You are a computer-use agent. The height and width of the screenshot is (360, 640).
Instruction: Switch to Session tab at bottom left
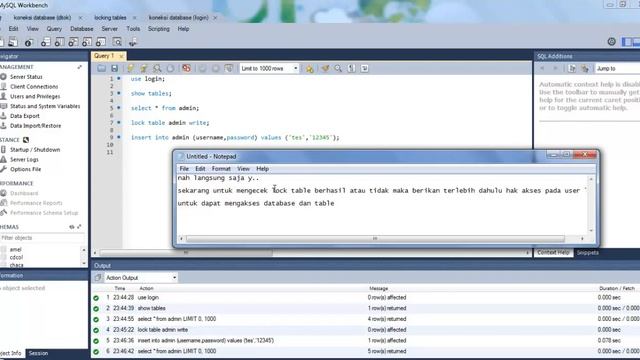pyautogui.click(x=38, y=353)
